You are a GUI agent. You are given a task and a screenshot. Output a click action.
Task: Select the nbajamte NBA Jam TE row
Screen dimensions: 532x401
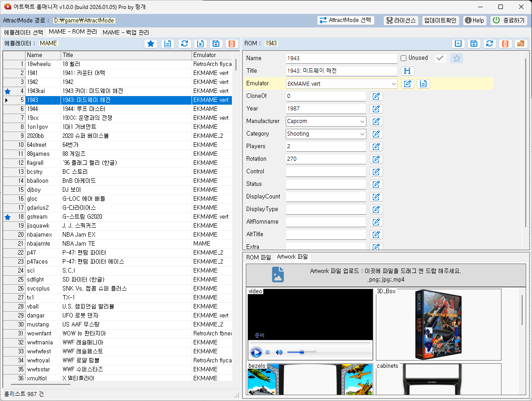[118, 244]
